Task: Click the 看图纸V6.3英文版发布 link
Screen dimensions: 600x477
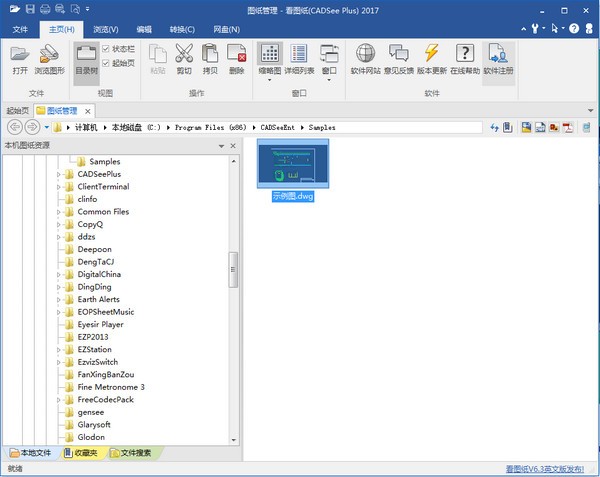Action: coord(544,468)
